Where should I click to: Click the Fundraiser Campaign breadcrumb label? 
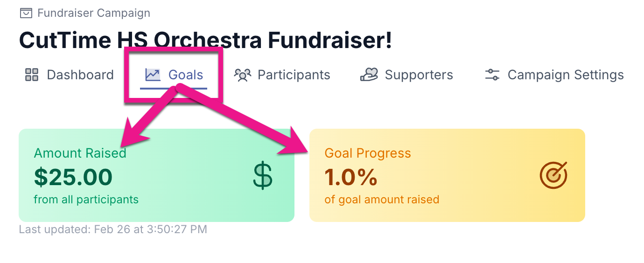(94, 13)
